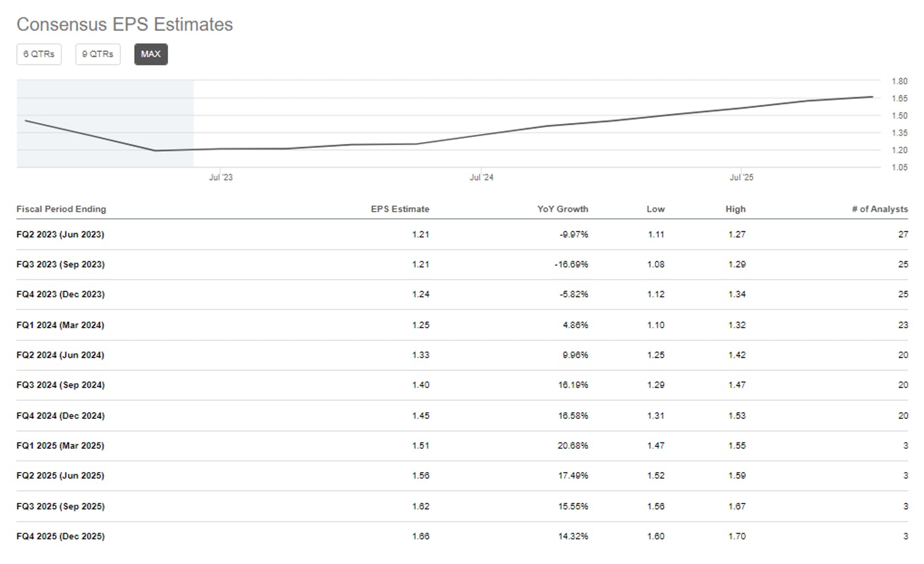This screenshot has width=924, height=564.
Task: Switch to the MAX range view
Action: [x=151, y=54]
